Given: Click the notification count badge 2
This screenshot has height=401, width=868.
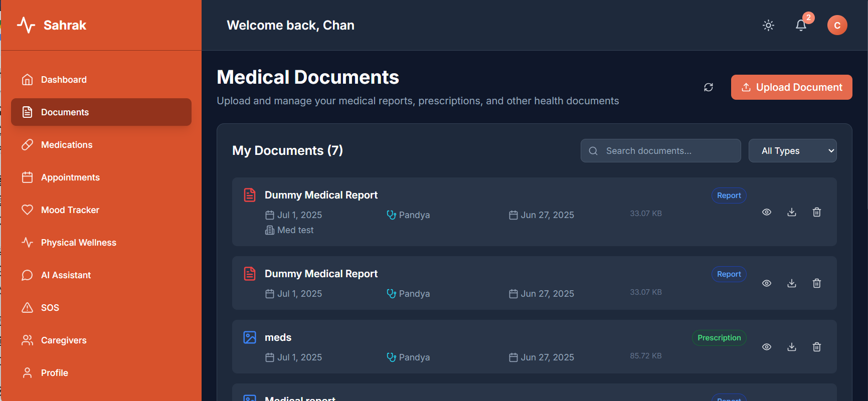Looking at the screenshot, I should coord(808,18).
